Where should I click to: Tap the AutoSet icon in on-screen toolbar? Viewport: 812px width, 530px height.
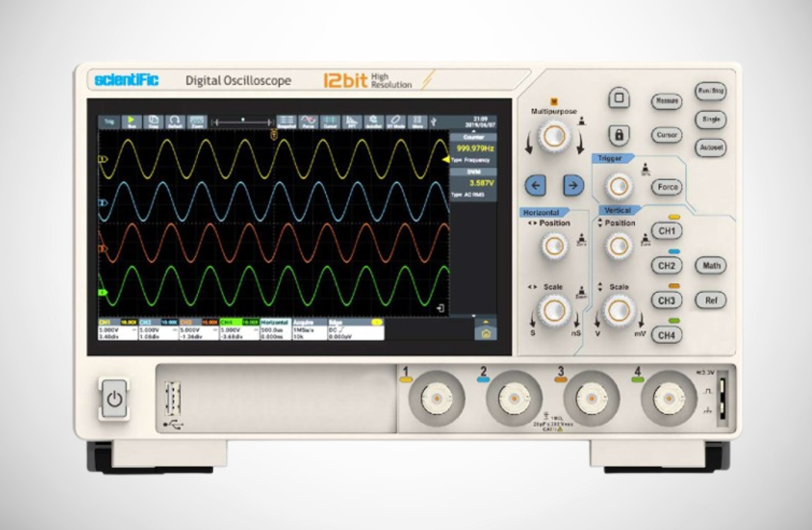(374, 122)
